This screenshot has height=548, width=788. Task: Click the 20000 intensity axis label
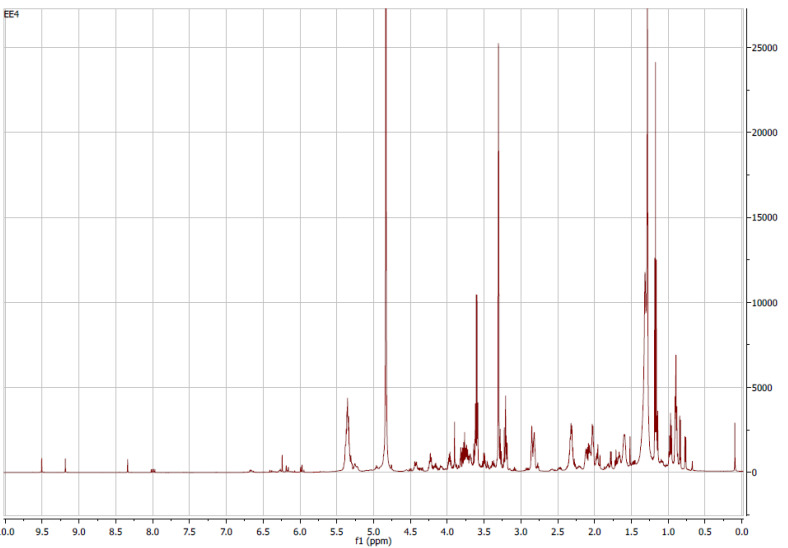(x=765, y=133)
